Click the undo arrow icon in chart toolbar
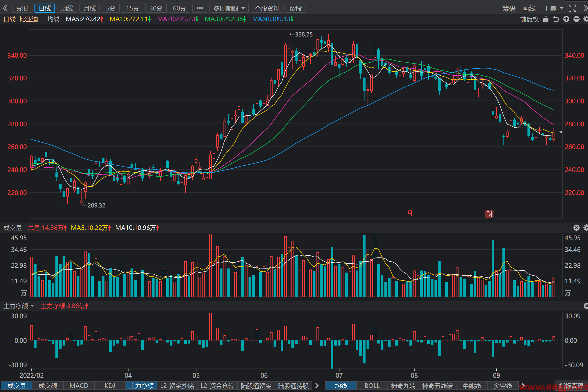Image resolution: width=588 pixels, height=392 pixels. click(x=556, y=19)
